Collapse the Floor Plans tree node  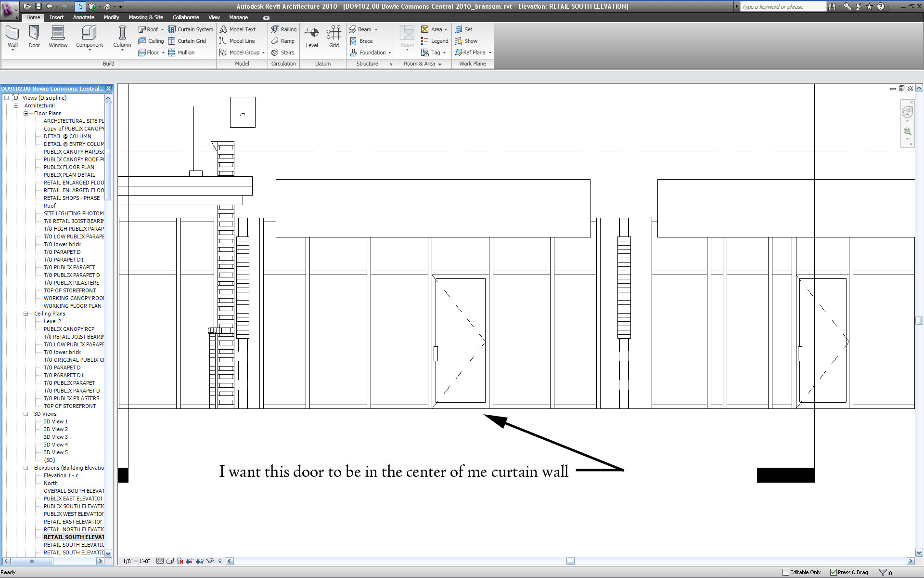point(26,113)
